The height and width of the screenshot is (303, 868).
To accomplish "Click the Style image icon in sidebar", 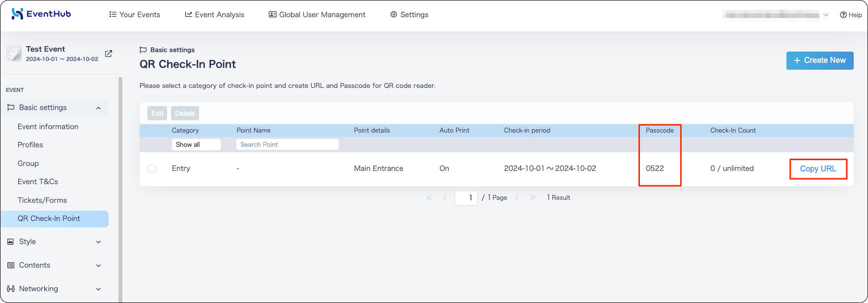I will (x=10, y=242).
